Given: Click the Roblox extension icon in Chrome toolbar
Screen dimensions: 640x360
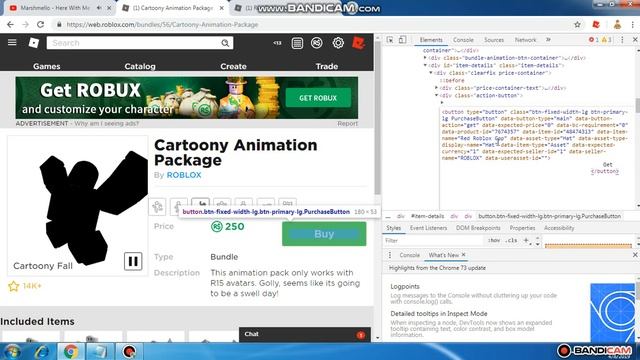Looking at the screenshot, I should [x=596, y=24].
